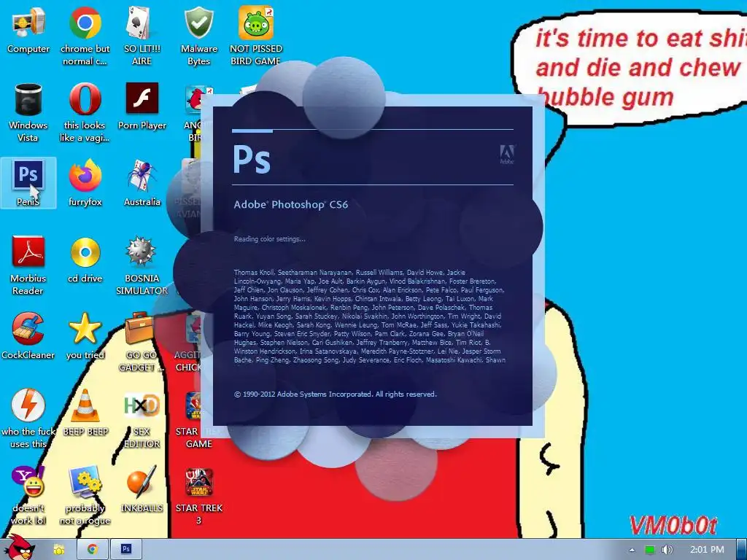Show hidden system tray icons arrow
747x560 pixels.
point(632,550)
